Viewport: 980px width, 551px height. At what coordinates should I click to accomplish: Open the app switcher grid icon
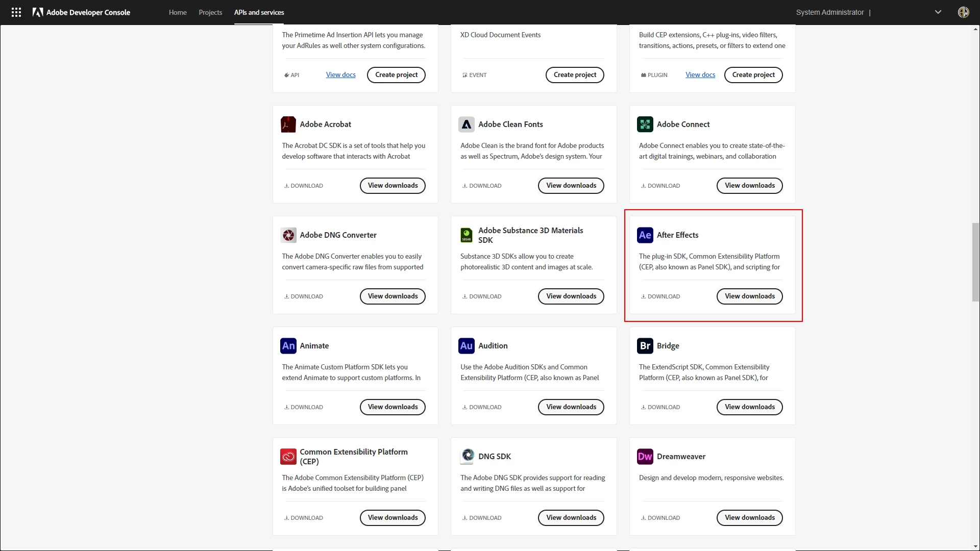tap(16, 12)
